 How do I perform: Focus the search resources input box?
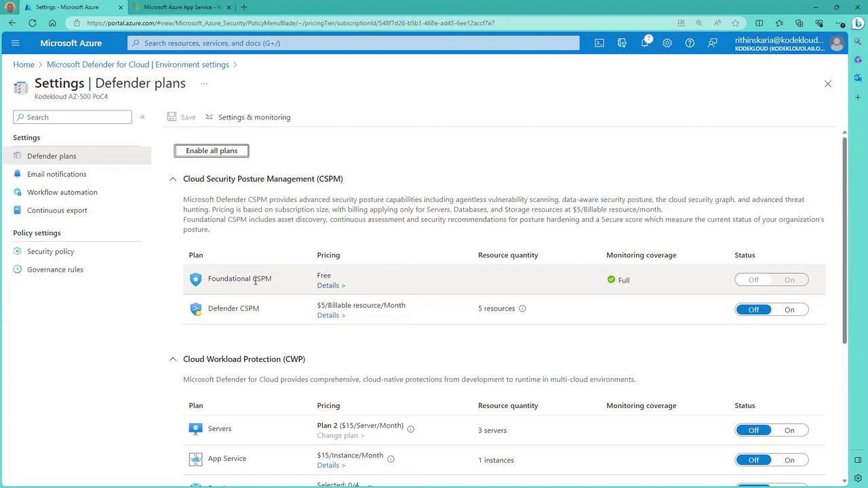(x=353, y=43)
